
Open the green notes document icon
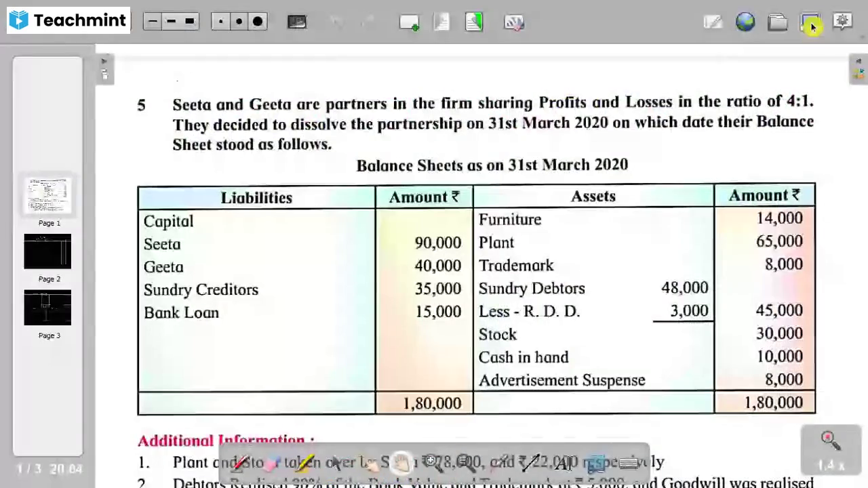(x=474, y=22)
